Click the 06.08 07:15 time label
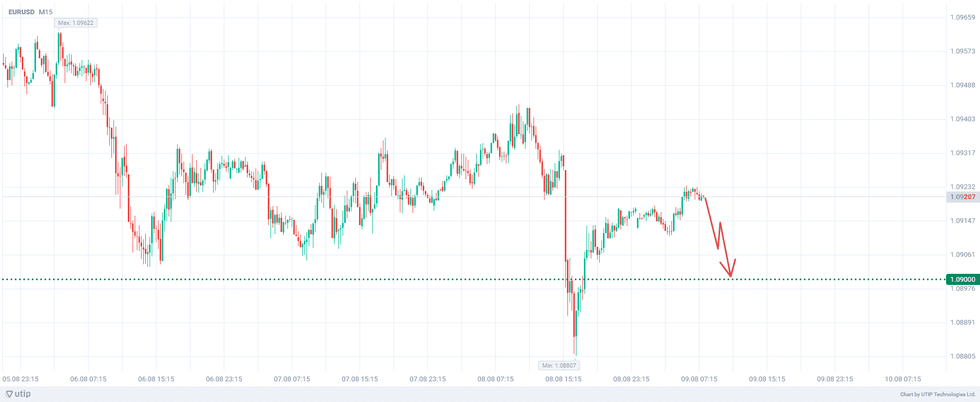Viewport: 980px width, 402px height. 89,379
